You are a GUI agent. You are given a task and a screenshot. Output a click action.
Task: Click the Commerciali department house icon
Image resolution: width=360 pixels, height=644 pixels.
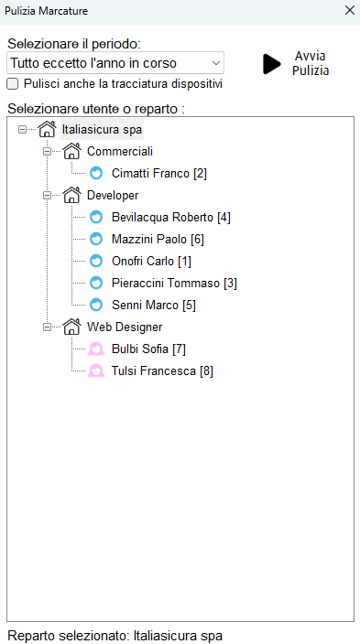tap(71, 151)
